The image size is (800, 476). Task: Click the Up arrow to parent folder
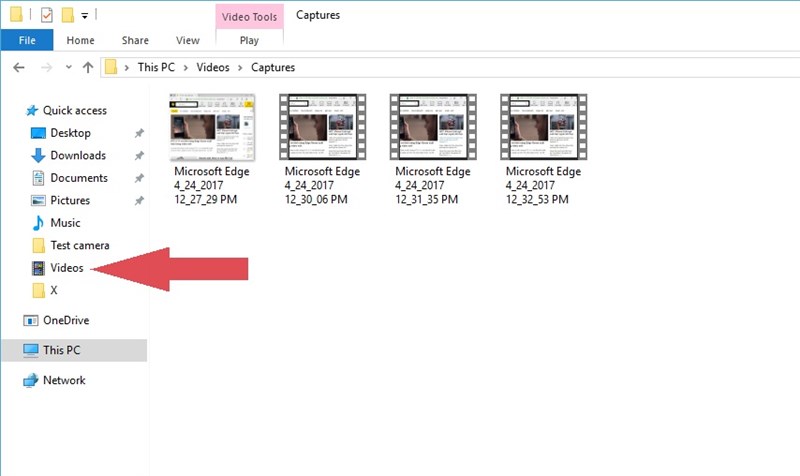pos(88,67)
